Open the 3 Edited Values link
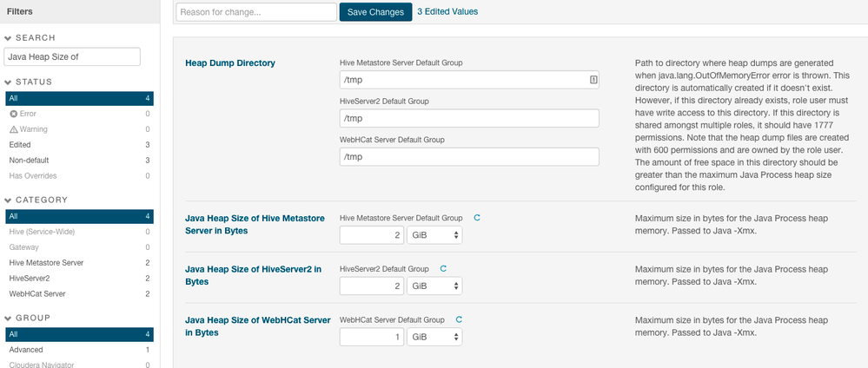The image size is (868, 368). 447,12
